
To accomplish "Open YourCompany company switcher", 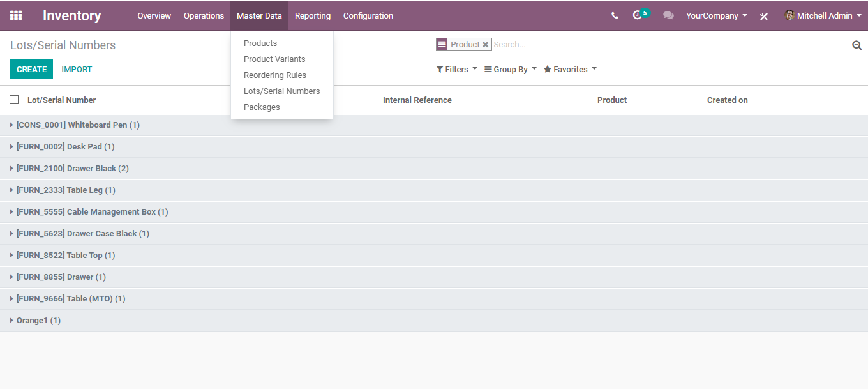I will coord(717,15).
